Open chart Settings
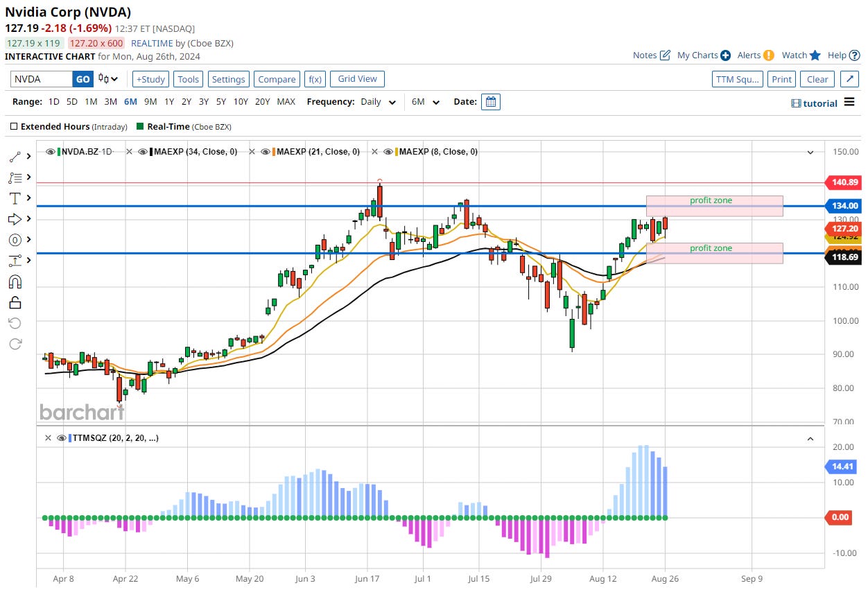The height and width of the screenshot is (599, 868). point(229,79)
